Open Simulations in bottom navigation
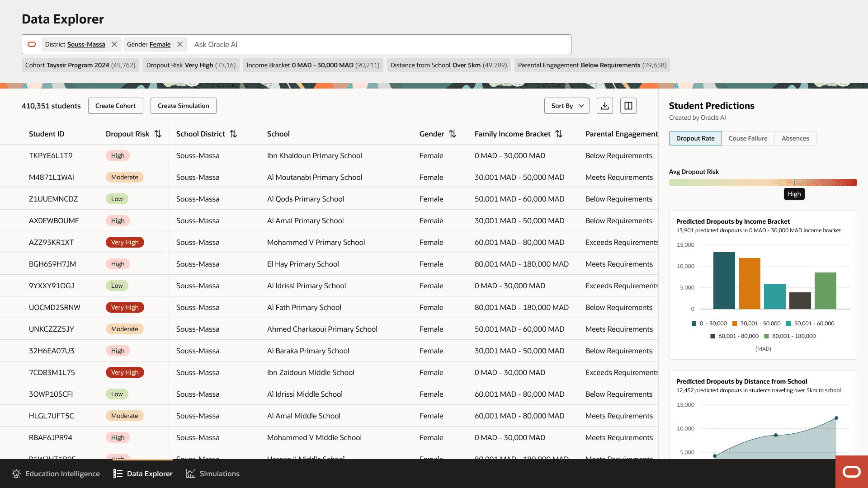The height and width of the screenshot is (488, 868). 212,474
